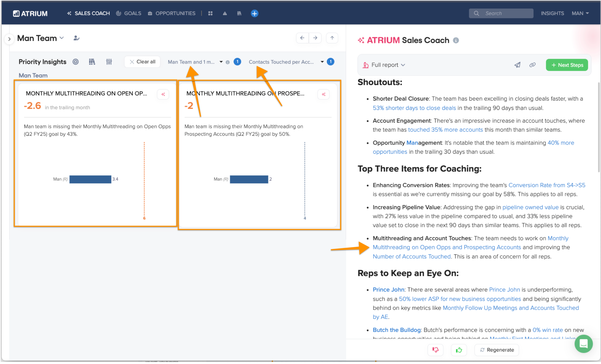Open the chat support bubble

tap(583, 343)
